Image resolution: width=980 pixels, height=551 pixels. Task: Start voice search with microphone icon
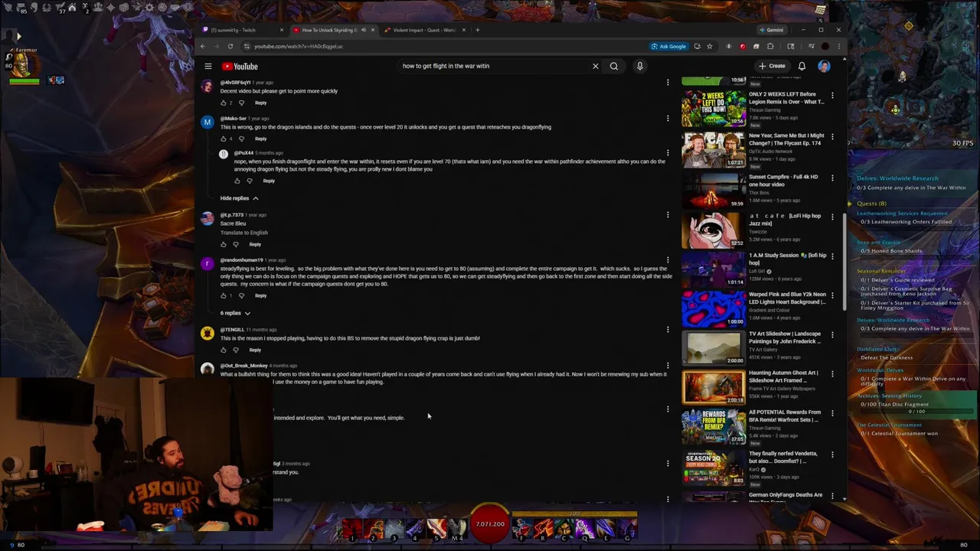(x=639, y=66)
